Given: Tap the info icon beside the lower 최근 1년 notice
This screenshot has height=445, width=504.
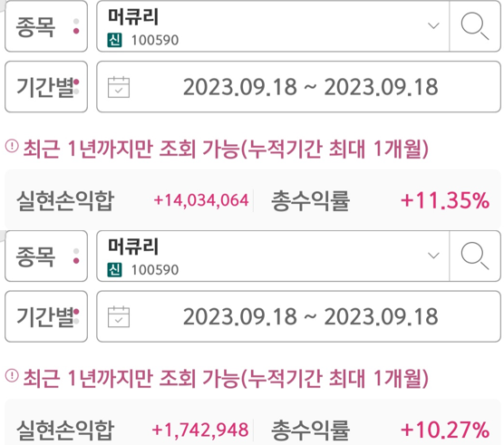Looking at the screenshot, I should tap(12, 375).
